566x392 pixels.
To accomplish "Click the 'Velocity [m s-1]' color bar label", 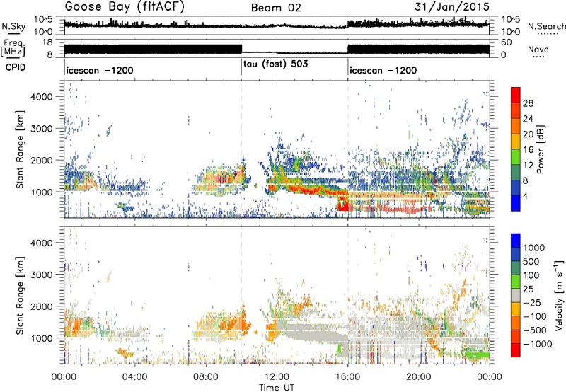I will [559, 296].
